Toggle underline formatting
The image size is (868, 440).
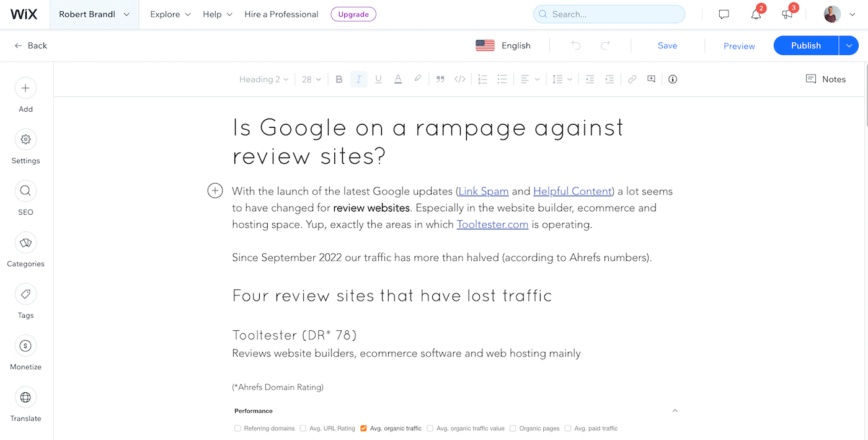click(x=378, y=79)
